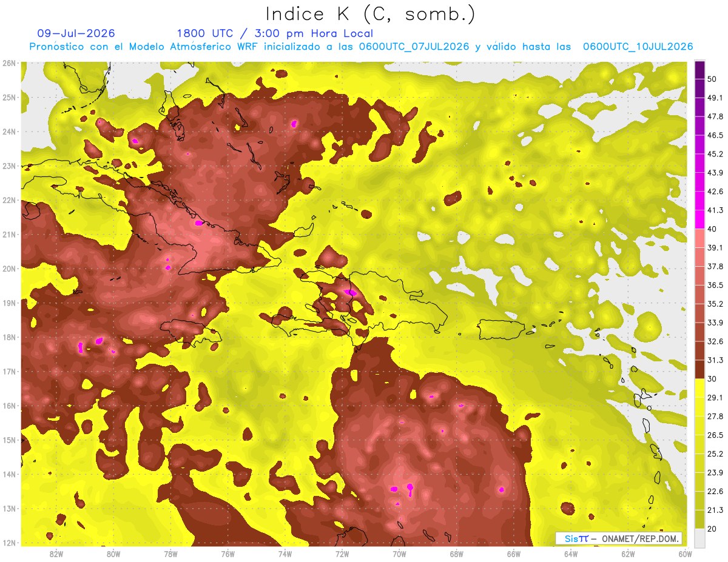Screen dimensions: 728x562
Task: Click the 12N latitude axis label
Action: coord(8,543)
